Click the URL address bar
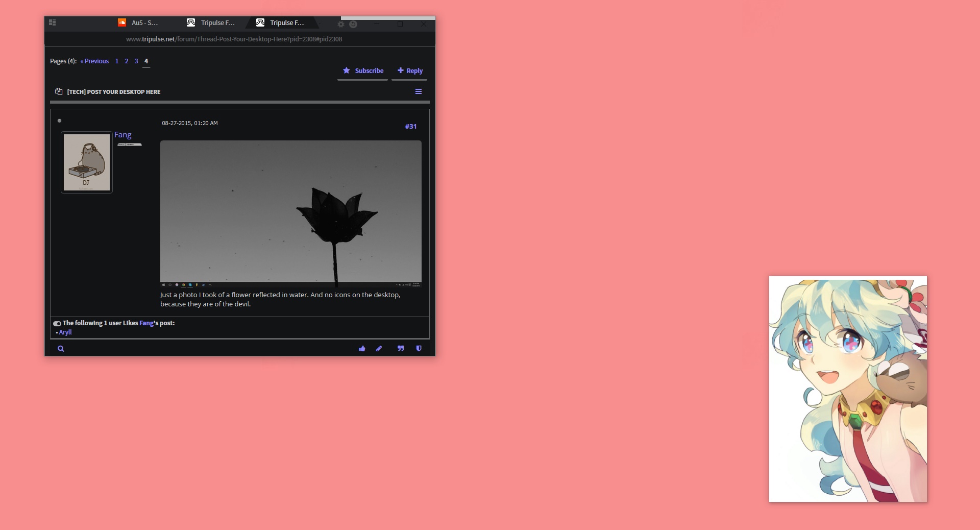Screen dimensions: 980x530 (234, 39)
